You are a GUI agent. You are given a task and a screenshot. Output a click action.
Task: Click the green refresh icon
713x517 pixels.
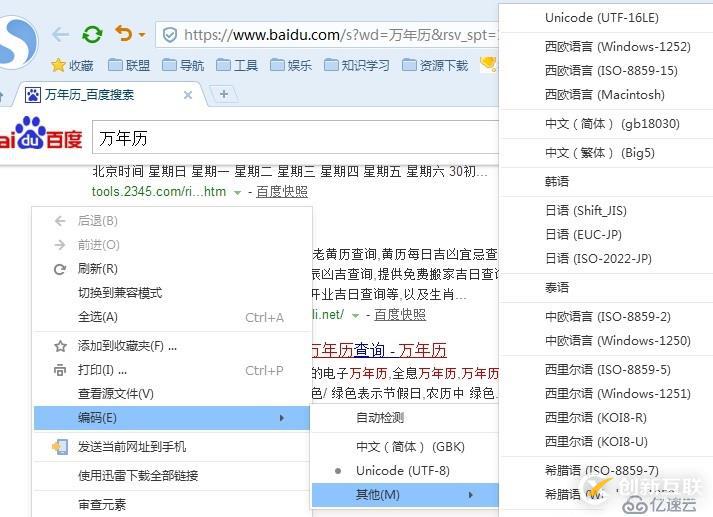92,34
